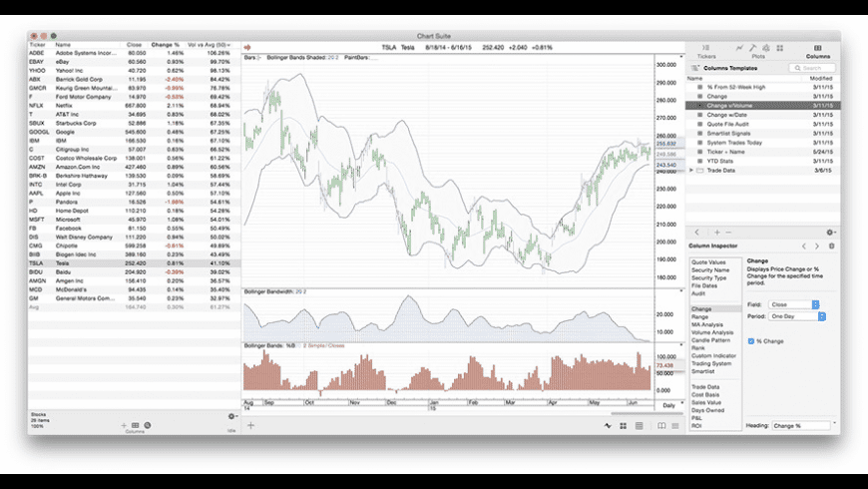868x489 pixels.
Task: Open the small arrow beside Heading field
Action: [x=834, y=424]
